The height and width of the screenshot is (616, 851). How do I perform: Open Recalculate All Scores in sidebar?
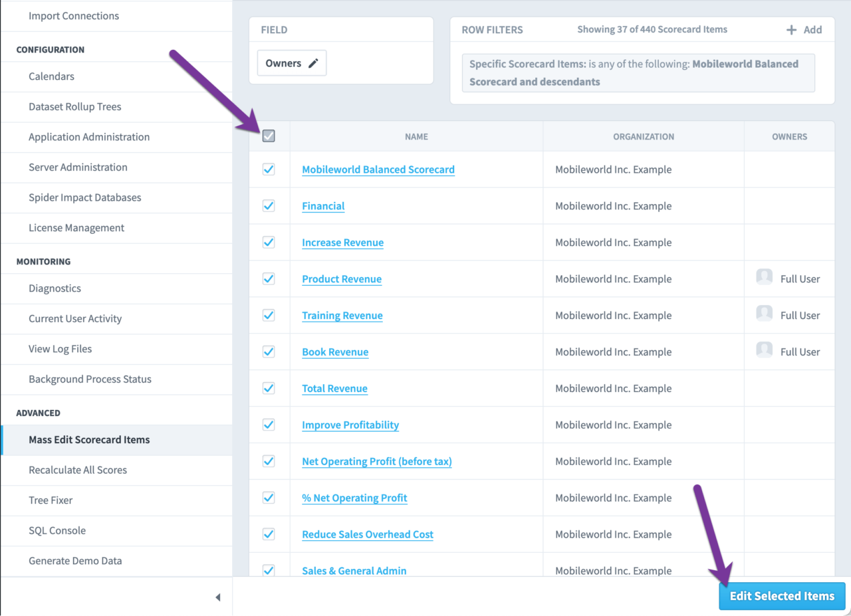(x=78, y=470)
